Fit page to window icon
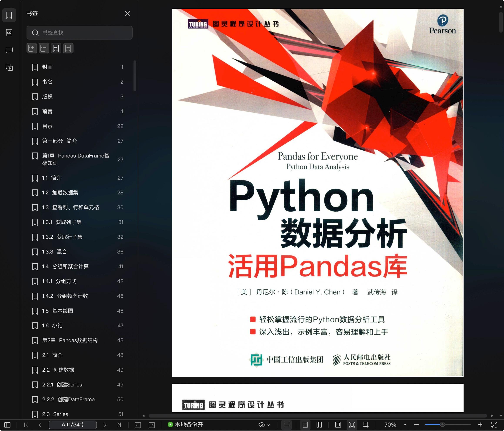Viewport: 504px width, 431px height. pyautogui.click(x=352, y=425)
